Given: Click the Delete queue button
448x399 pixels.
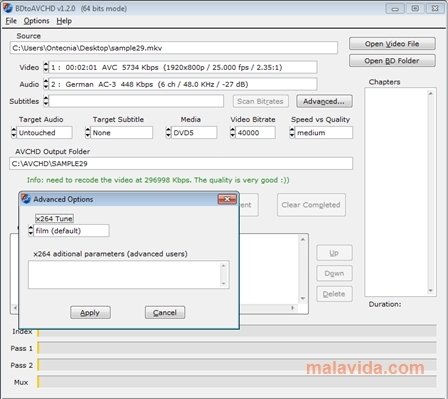Looking at the screenshot, I should click(x=334, y=294).
